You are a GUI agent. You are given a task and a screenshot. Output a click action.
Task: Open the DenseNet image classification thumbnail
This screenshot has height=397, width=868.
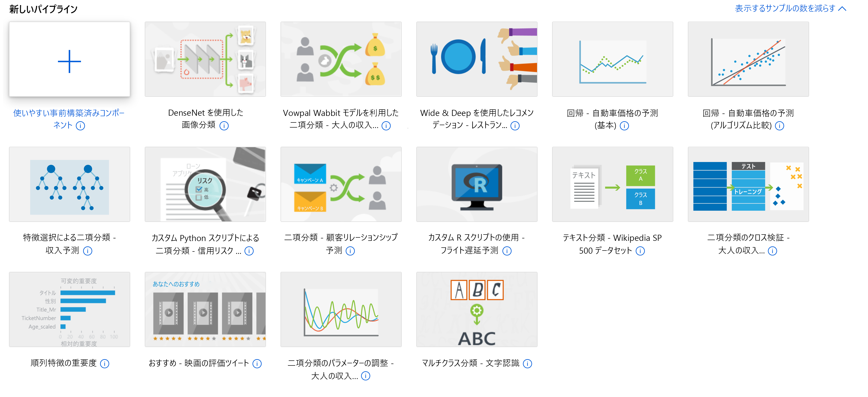coord(205,59)
